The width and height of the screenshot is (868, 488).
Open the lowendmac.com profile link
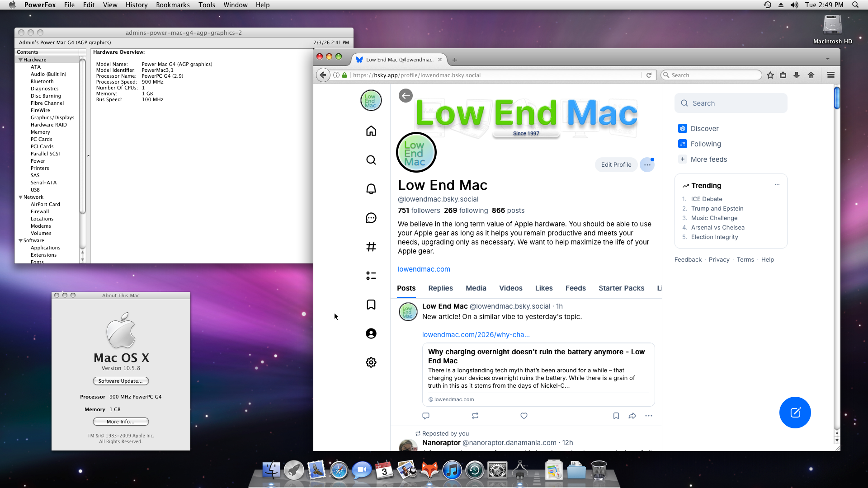pos(424,269)
